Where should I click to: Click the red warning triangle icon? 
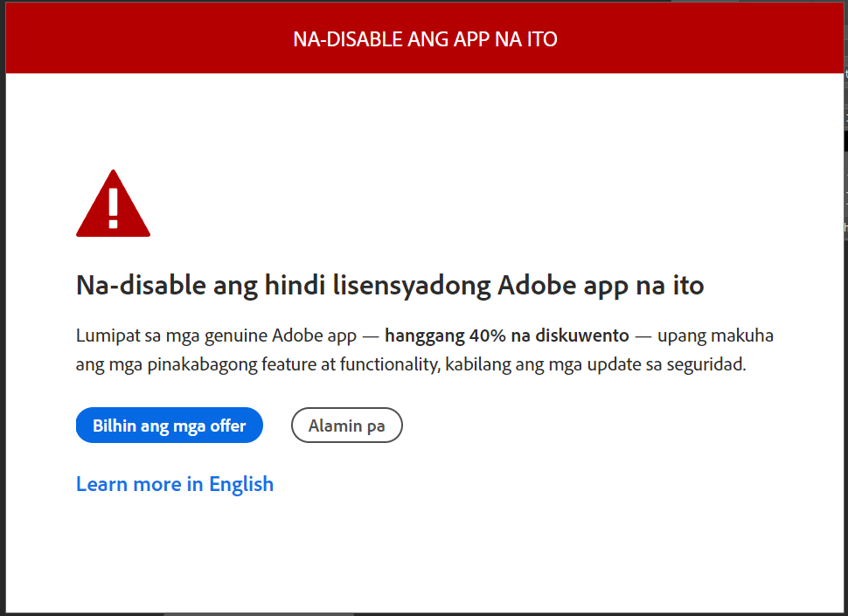coord(113,204)
